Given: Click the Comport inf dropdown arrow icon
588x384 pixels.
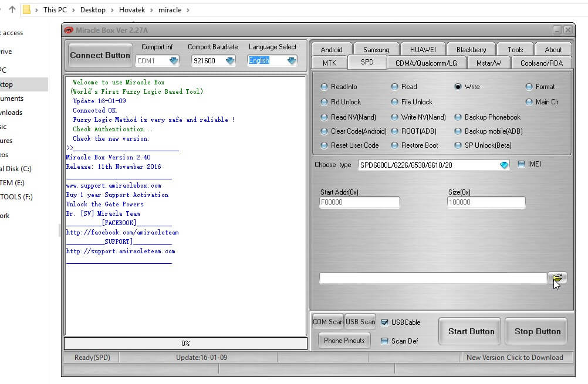Looking at the screenshot, I should pos(173,60).
